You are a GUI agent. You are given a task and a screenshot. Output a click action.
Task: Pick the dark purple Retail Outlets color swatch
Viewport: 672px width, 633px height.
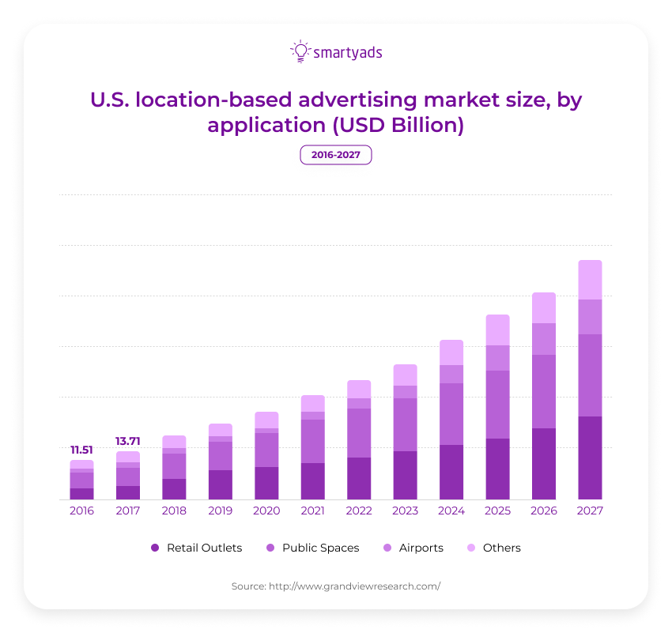coord(155,548)
